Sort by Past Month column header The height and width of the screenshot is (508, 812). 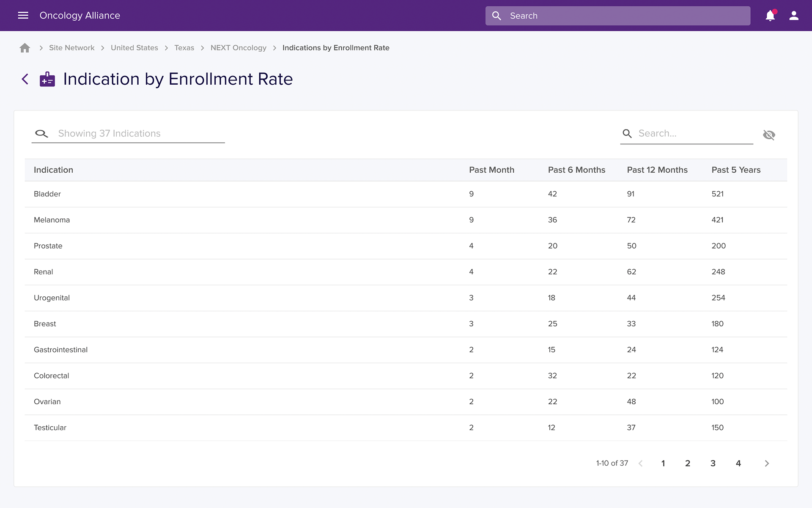tap(491, 170)
